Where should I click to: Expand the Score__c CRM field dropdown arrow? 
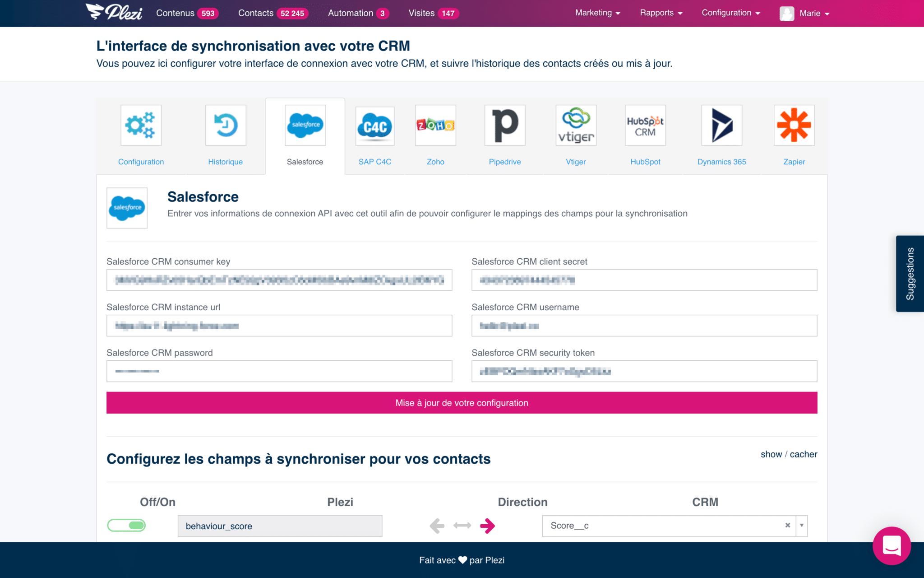pos(802,525)
